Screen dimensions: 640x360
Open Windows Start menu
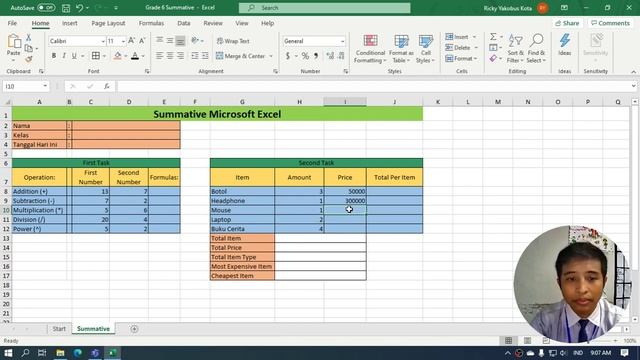(8, 353)
